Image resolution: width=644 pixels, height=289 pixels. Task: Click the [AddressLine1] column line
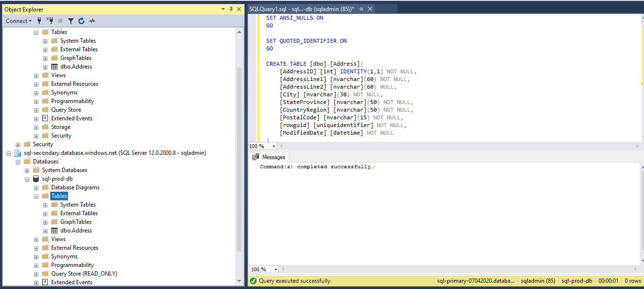coord(345,79)
